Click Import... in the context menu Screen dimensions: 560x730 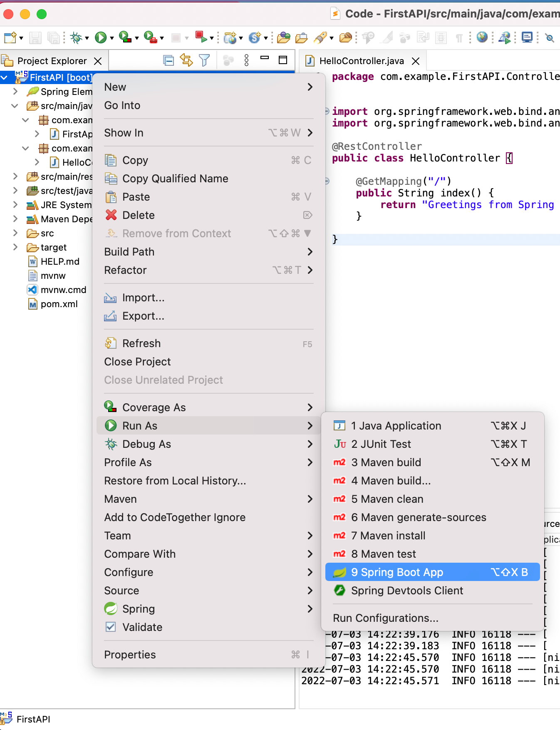pos(208,298)
